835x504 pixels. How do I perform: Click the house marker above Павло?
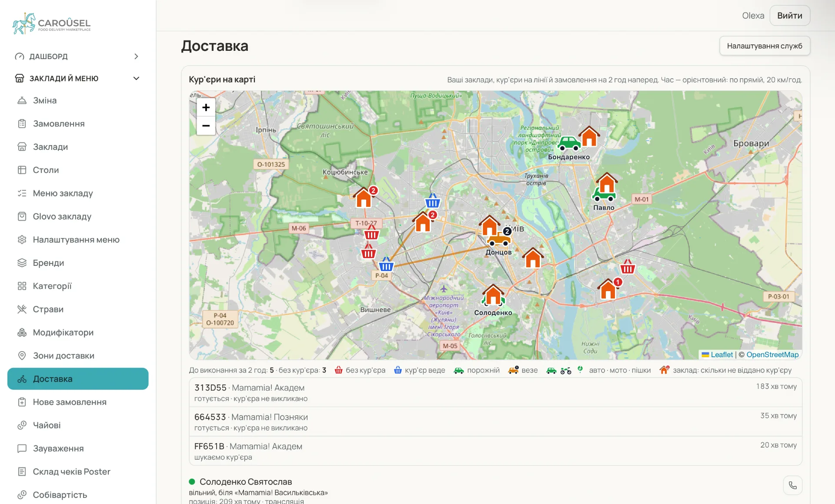tap(607, 183)
